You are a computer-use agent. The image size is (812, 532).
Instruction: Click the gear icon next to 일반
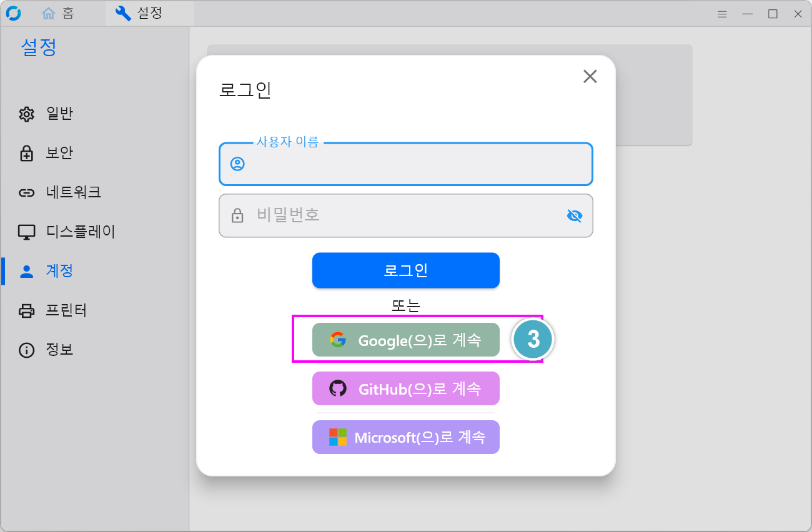click(x=26, y=114)
